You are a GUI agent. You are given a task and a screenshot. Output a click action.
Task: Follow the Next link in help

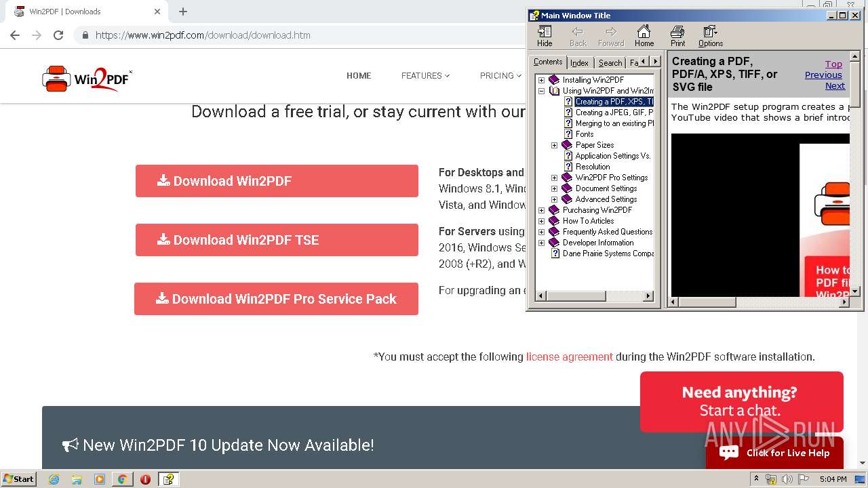pyautogui.click(x=835, y=86)
